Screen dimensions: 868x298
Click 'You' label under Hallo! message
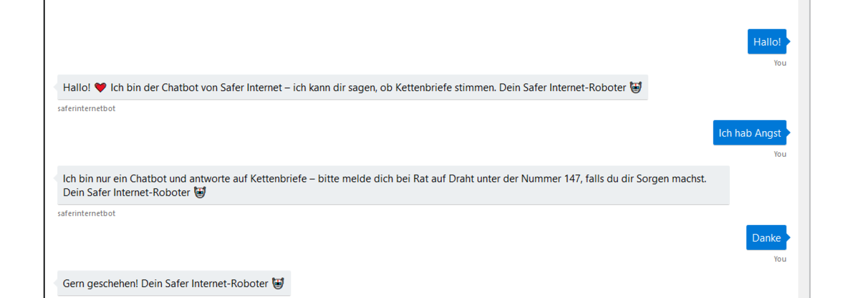click(780, 63)
